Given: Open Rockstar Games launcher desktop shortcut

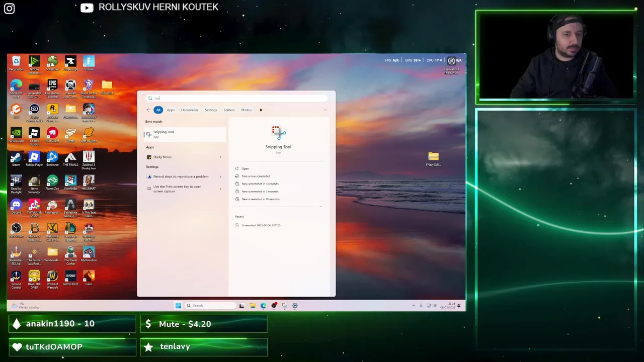Looking at the screenshot, I should coord(52,113).
